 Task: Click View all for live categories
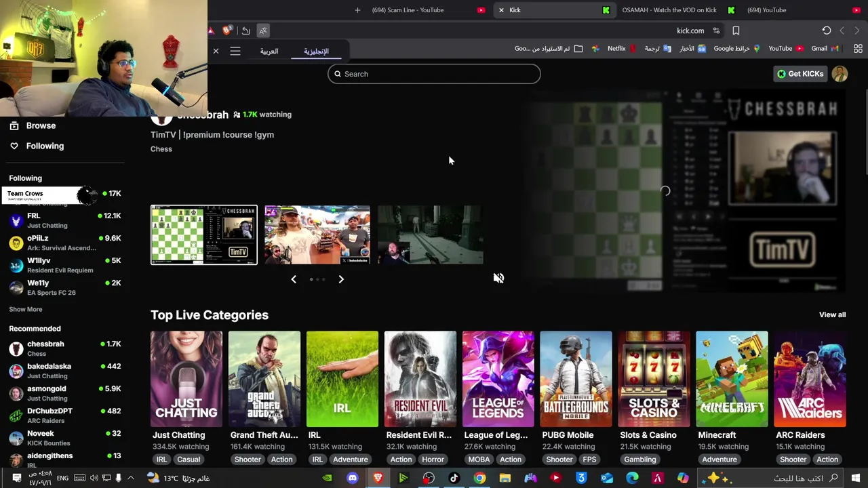[x=832, y=314]
